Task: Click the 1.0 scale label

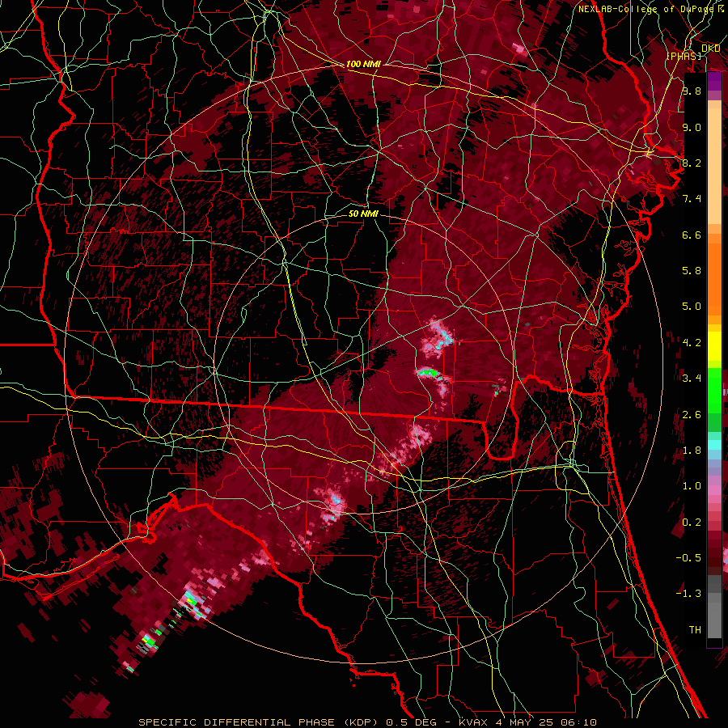Action: point(692,486)
